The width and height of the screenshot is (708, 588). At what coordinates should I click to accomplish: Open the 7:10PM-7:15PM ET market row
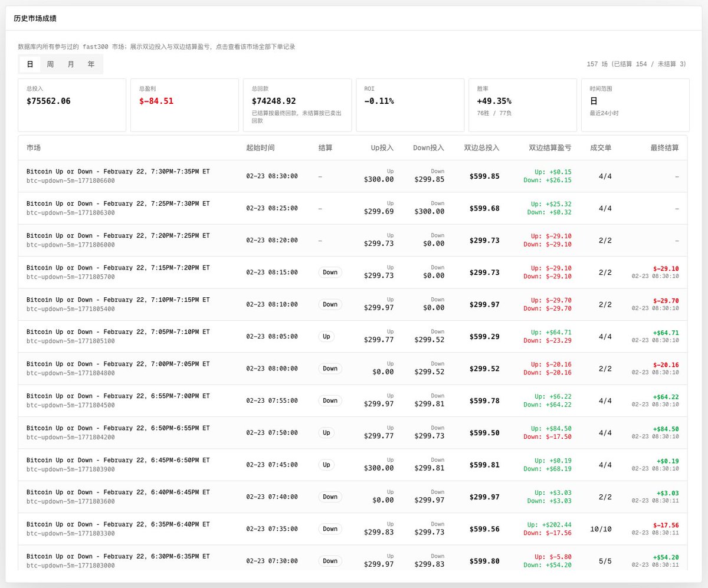coord(353,304)
